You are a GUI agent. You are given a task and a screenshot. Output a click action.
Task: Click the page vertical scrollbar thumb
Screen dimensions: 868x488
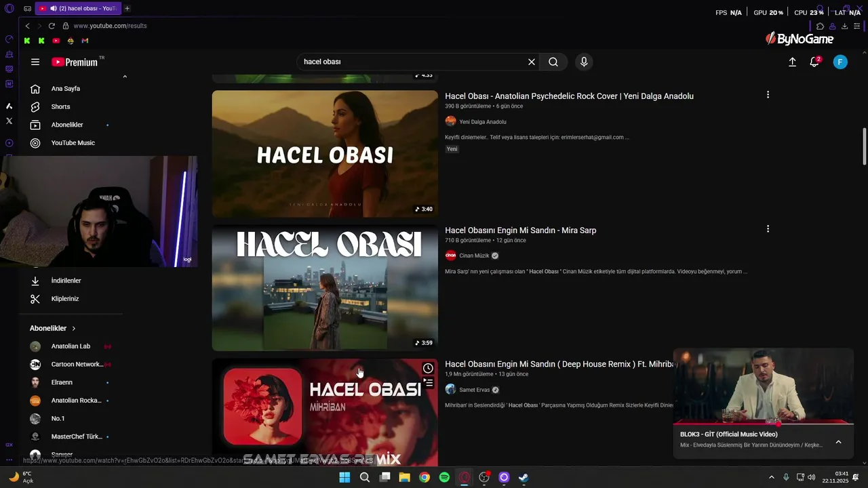(x=864, y=146)
